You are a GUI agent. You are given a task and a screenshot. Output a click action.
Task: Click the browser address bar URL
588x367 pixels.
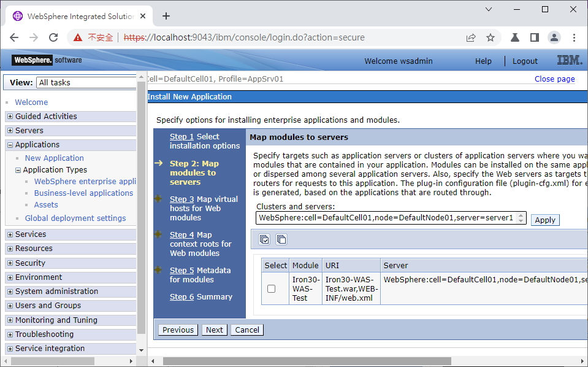tap(244, 37)
